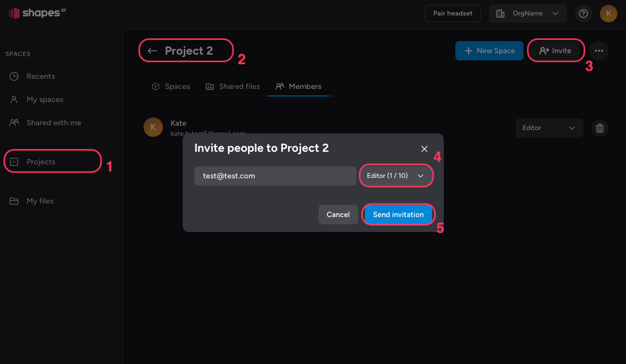Change Kate's Editor role dropdown
Screen dimensions: 626x364
coord(549,128)
